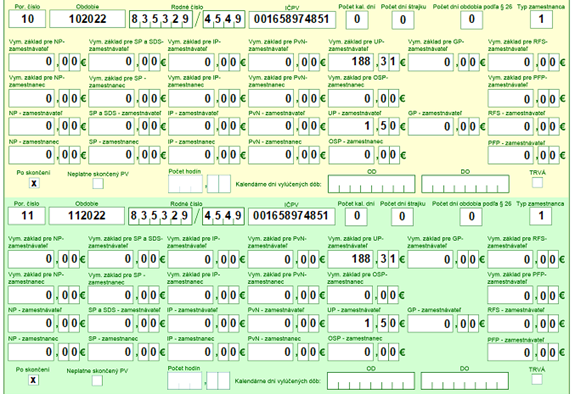Enable the TRVÁ checkbox in record 11
This screenshot has height=394, width=575.
coord(536,379)
